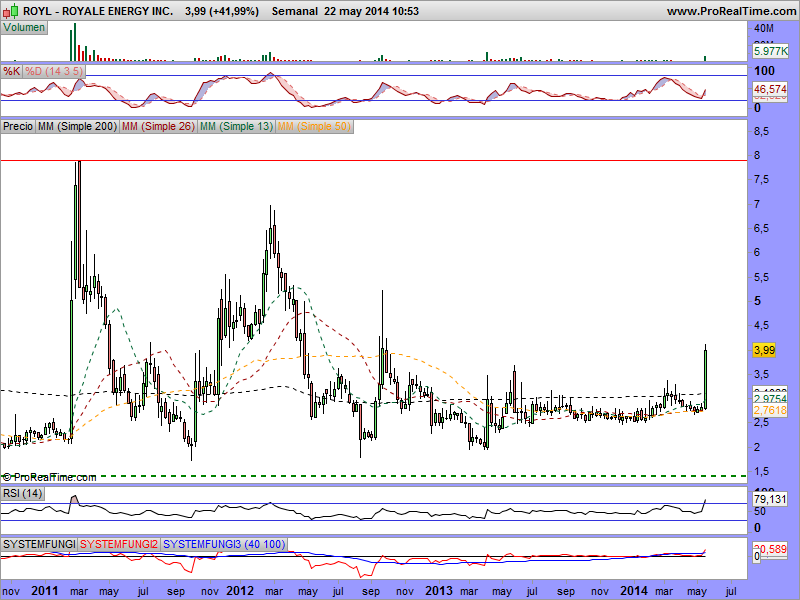Click the candlestick icon beside the ROYL title
The height and width of the screenshot is (600, 800).
point(11,10)
